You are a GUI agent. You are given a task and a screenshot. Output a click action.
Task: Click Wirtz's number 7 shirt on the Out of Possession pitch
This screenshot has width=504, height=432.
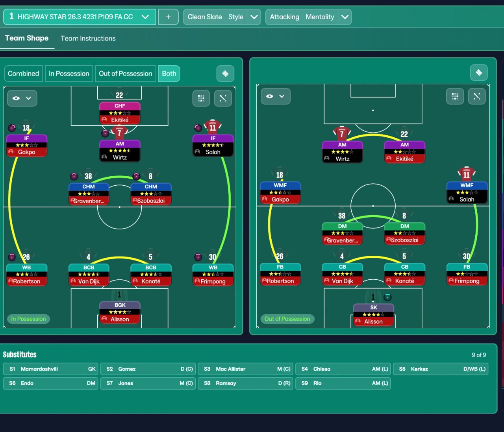pyautogui.click(x=342, y=134)
